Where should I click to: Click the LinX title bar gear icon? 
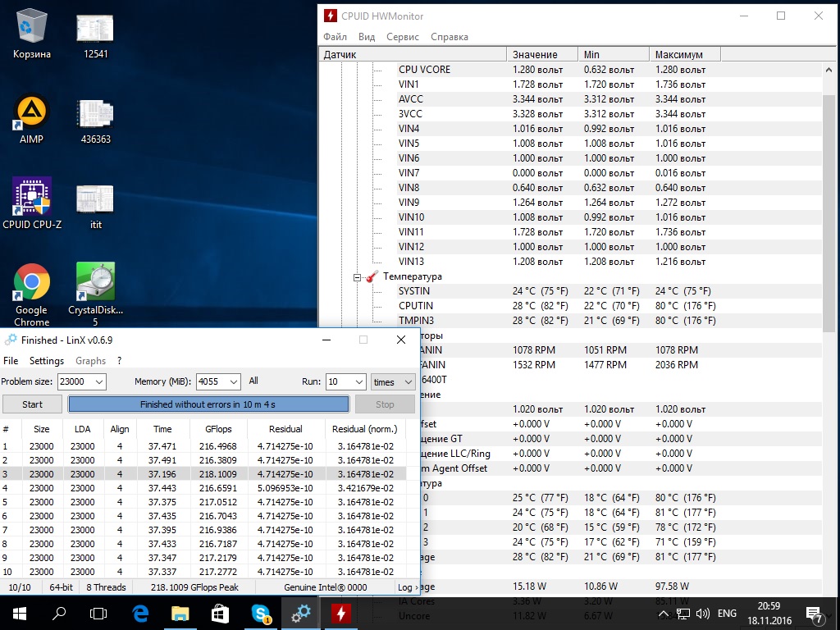pos(10,340)
